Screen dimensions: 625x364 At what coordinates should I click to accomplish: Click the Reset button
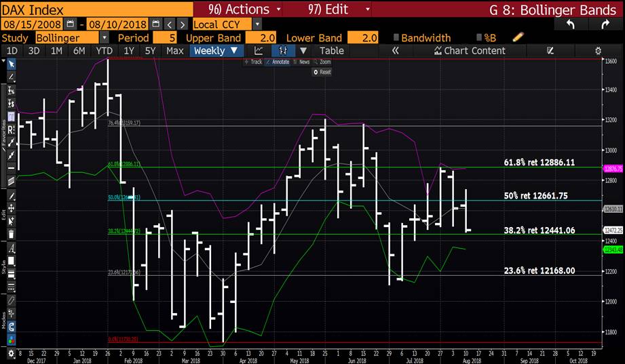(322, 72)
